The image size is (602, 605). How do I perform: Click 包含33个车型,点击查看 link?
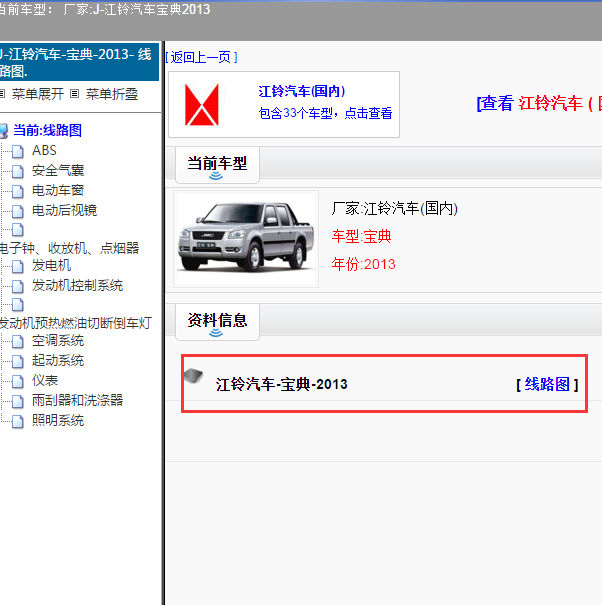[325, 113]
